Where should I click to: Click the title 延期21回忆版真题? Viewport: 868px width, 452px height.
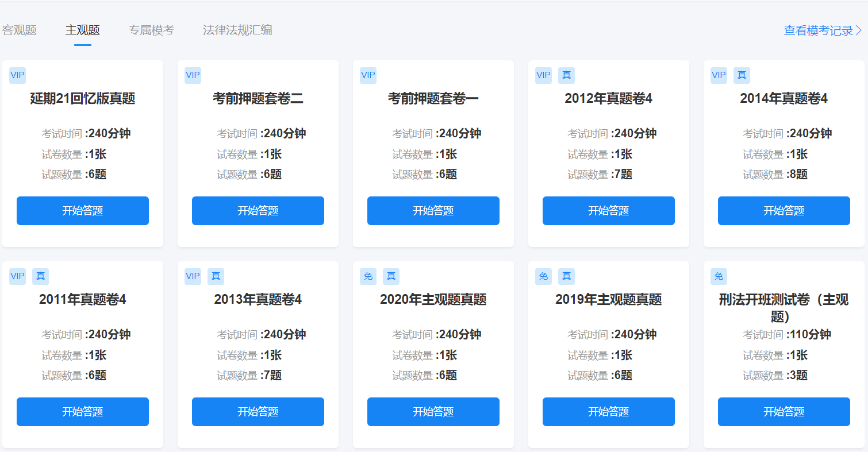pos(83,99)
